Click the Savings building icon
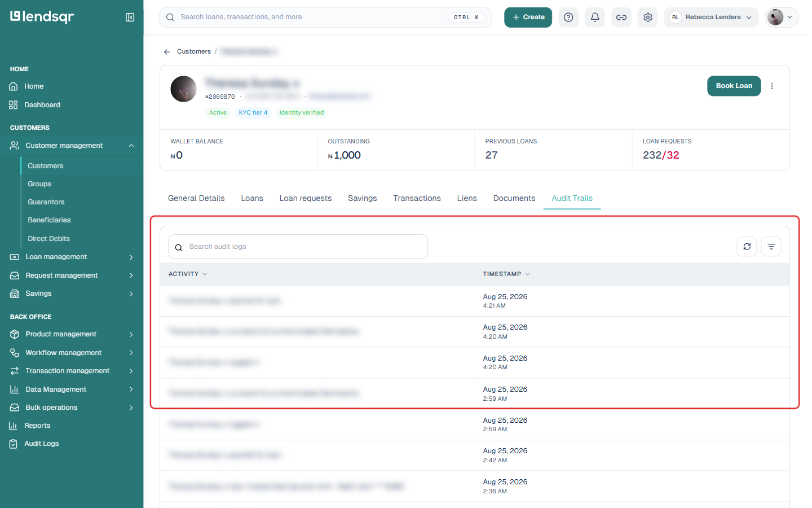The height and width of the screenshot is (508, 812). click(15, 294)
